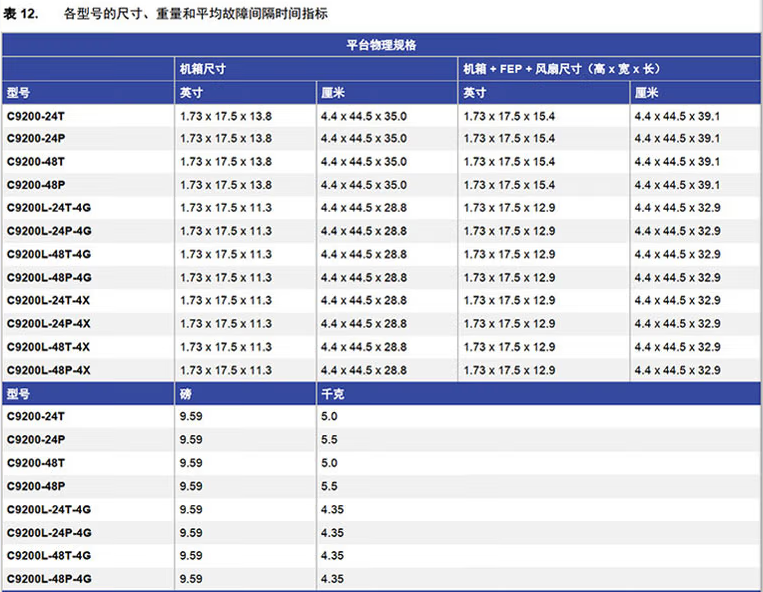The height and width of the screenshot is (592, 763).
Task: Select the 平台物理规格 header banner
Action: click(x=381, y=46)
